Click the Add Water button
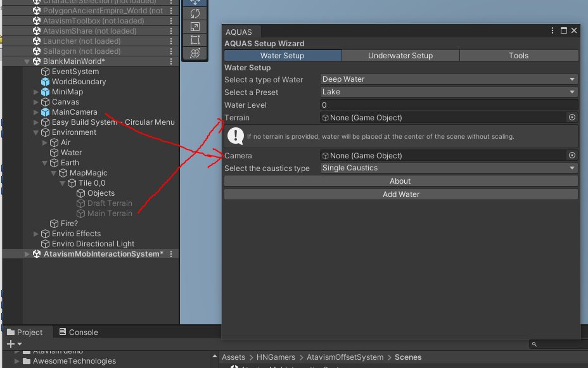588x368 pixels. pos(401,194)
